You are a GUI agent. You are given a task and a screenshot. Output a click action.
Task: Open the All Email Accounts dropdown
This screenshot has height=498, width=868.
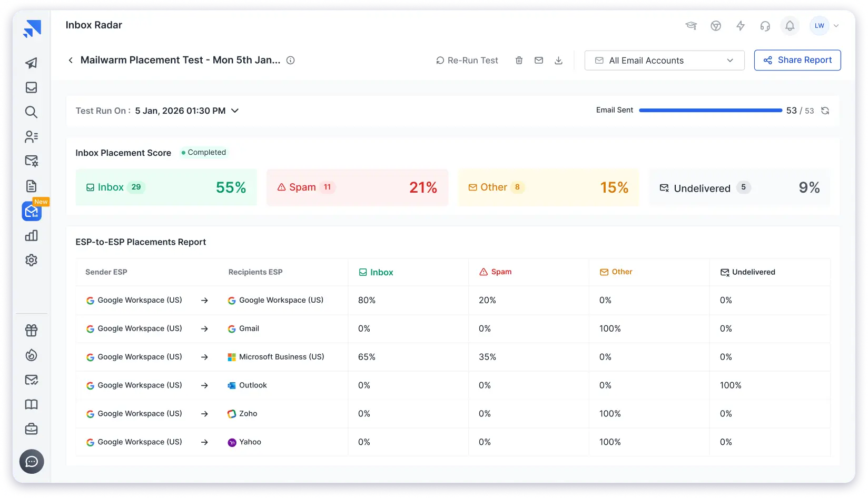[664, 60]
